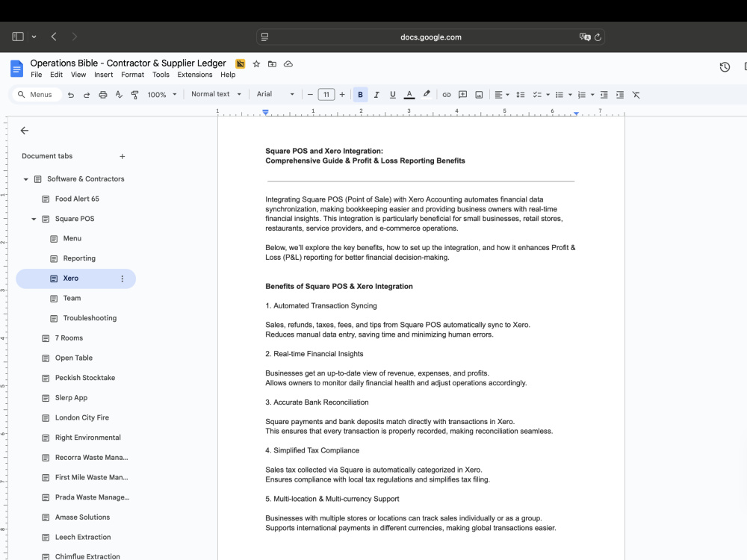The width and height of the screenshot is (747, 560).
Task: Select the Paint format tool
Action: coord(134,95)
